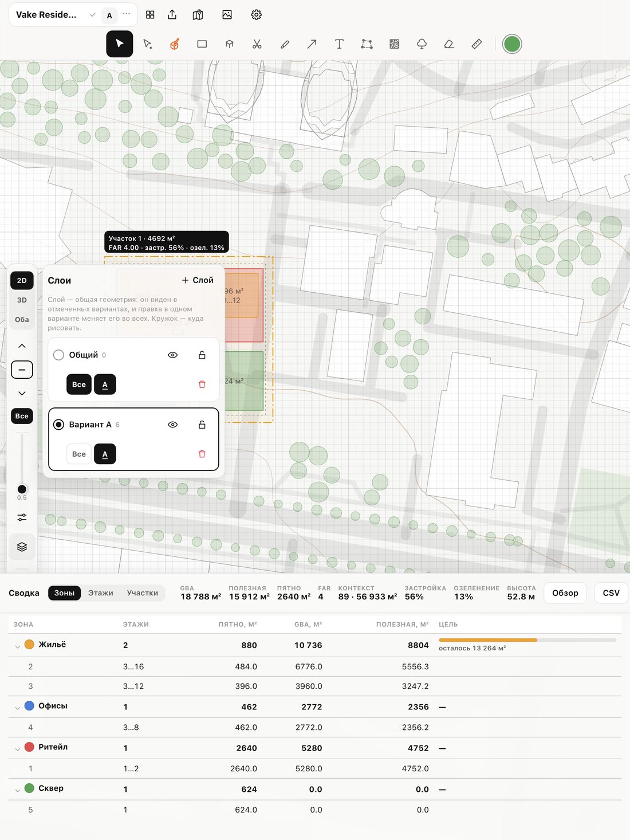The image size is (630, 840).
Task: Select Общий layer radio button
Action: click(58, 355)
